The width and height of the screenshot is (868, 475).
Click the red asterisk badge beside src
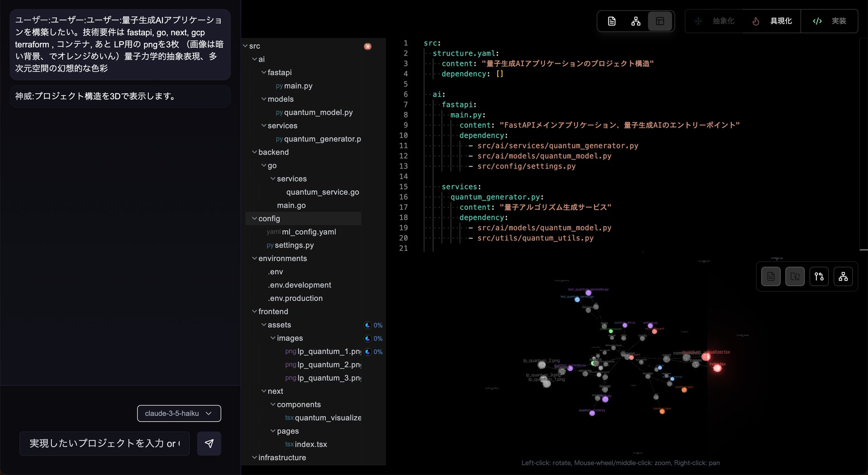tap(368, 46)
